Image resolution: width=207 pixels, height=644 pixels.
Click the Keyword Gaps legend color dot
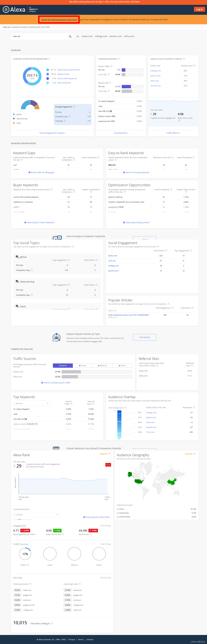(x=47, y=74)
